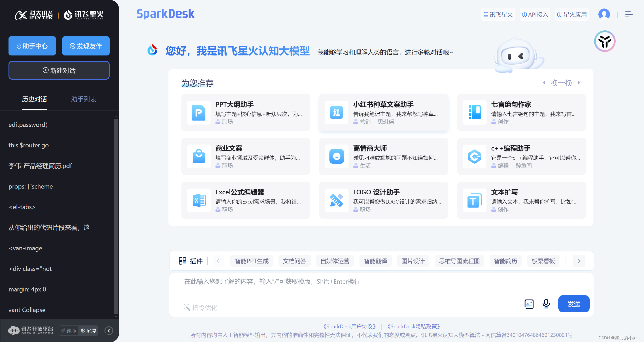This screenshot has height=342, width=644.
Task: Click the c++编程助手 card icon
Action: (x=474, y=157)
